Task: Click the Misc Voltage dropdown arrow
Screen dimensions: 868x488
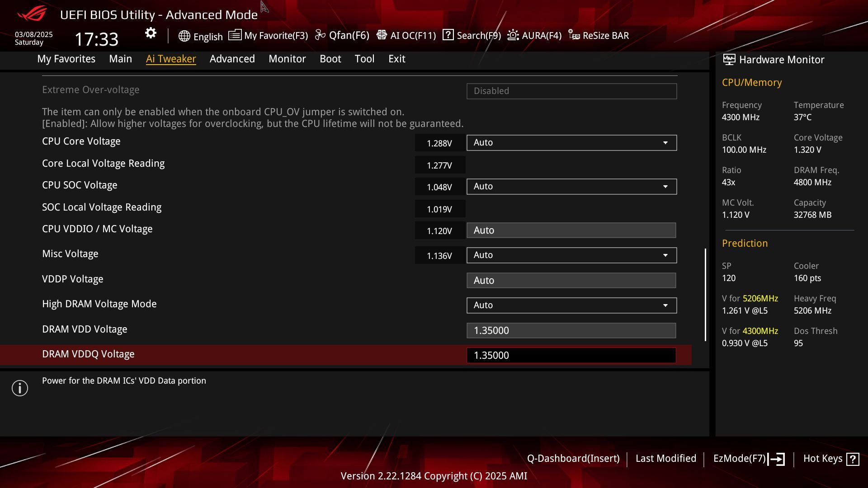Action: point(665,255)
